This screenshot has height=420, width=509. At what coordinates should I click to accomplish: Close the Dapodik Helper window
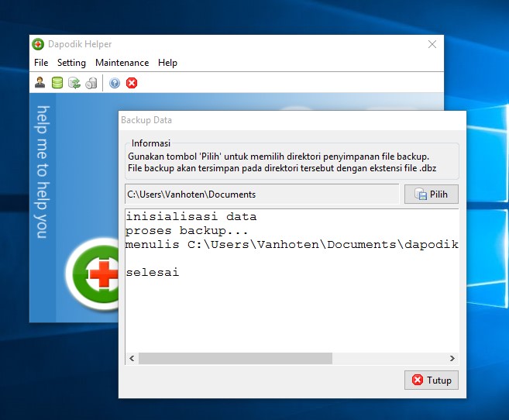click(432, 44)
